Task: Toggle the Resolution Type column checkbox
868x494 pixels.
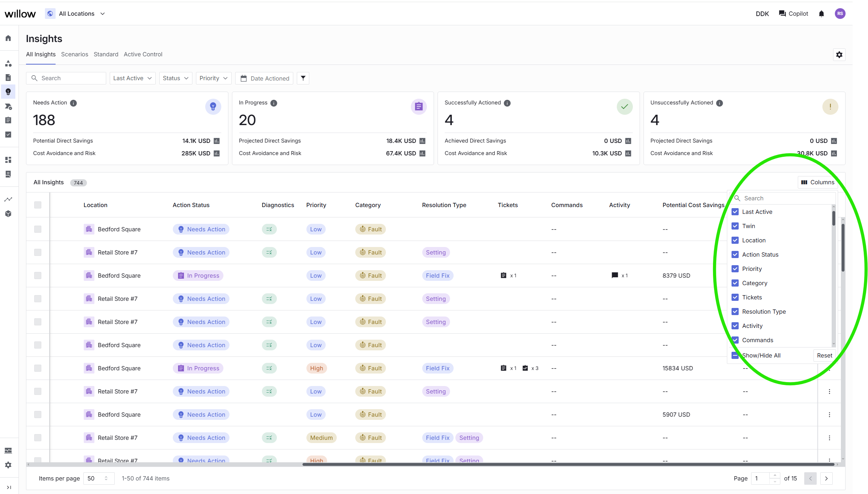Action: (x=735, y=312)
